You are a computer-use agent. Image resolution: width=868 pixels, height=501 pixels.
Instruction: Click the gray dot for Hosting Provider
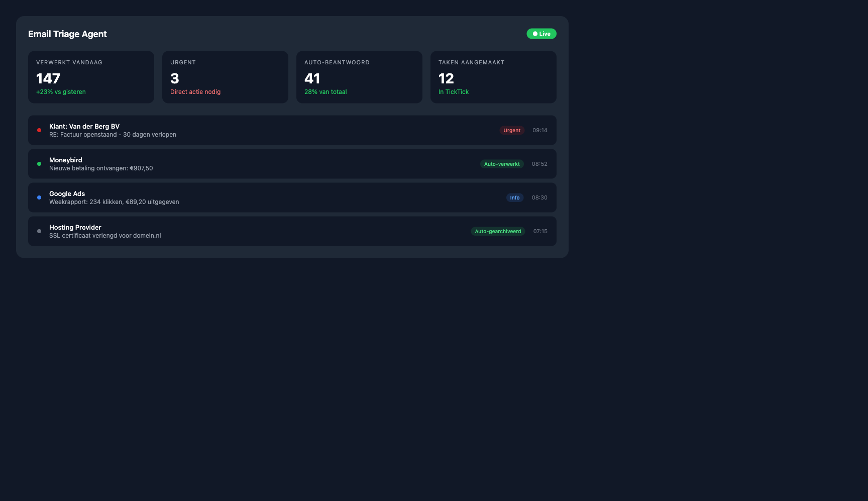(x=39, y=231)
